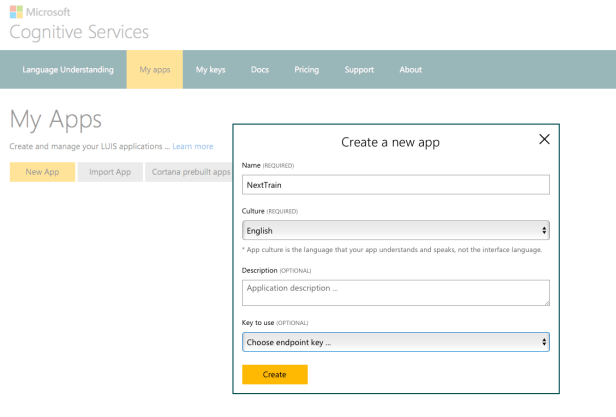Open Cortana prebuilt apps

point(190,172)
